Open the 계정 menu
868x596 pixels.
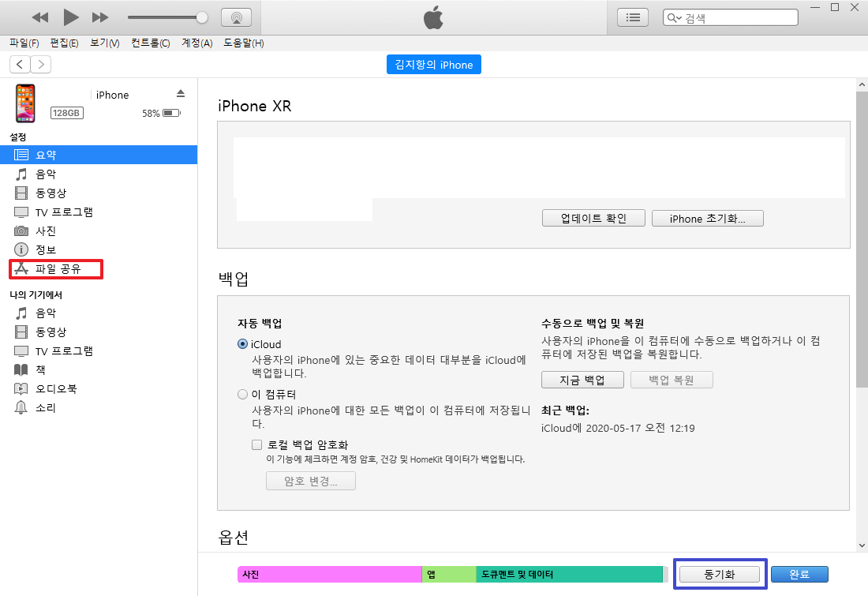[x=197, y=43]
